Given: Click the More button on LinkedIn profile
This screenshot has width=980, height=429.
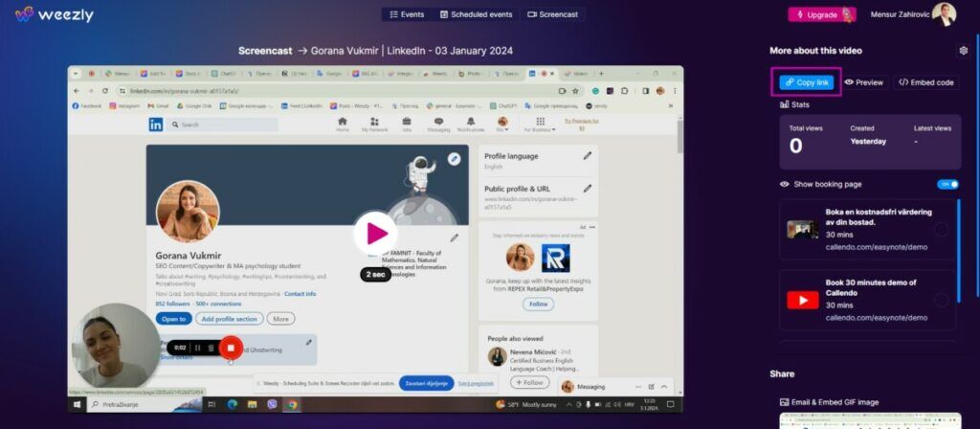Looking at the screenshot, I should tap(280, 319).
